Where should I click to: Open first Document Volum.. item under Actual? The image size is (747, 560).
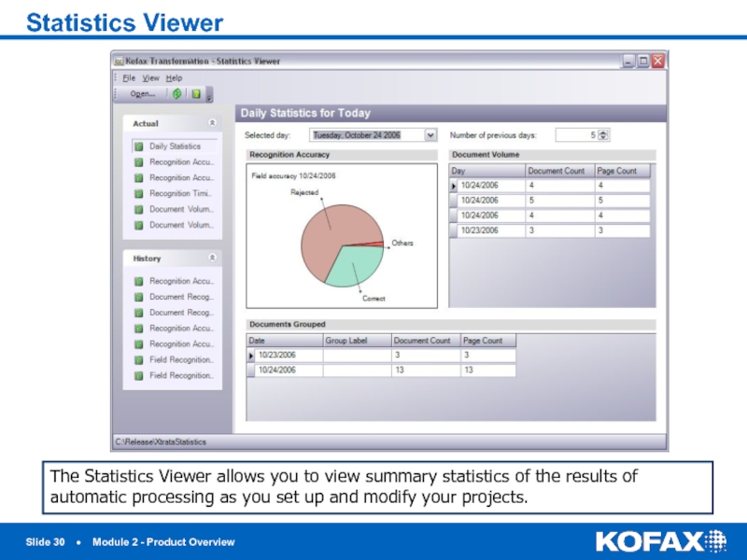click(x=175, y=209)
